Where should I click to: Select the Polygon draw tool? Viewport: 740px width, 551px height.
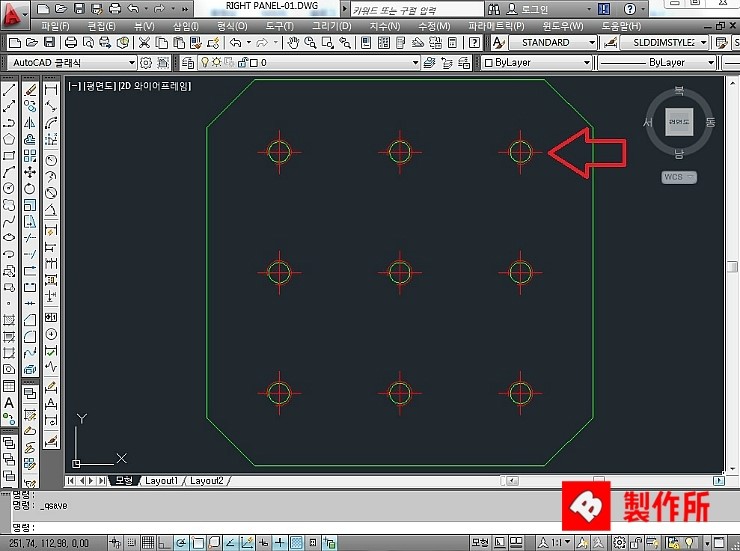pos(9,139)
